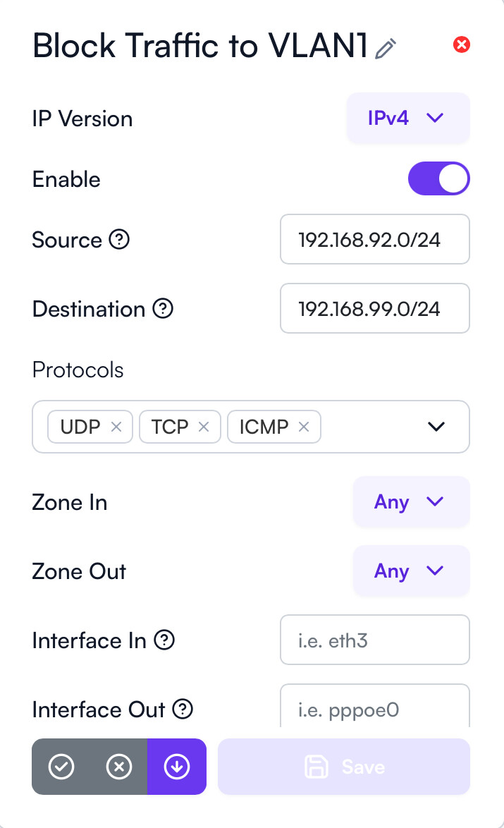Image resolution: width=504 pixels, height=828 pixels.
Task: Open the Zone Out dropdown
Action: point(410,571)
